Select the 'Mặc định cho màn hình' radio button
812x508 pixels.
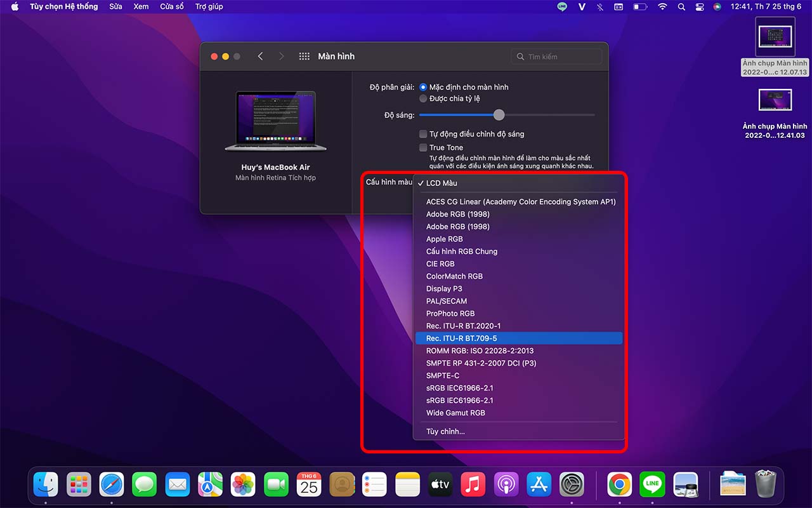(423, 87)
